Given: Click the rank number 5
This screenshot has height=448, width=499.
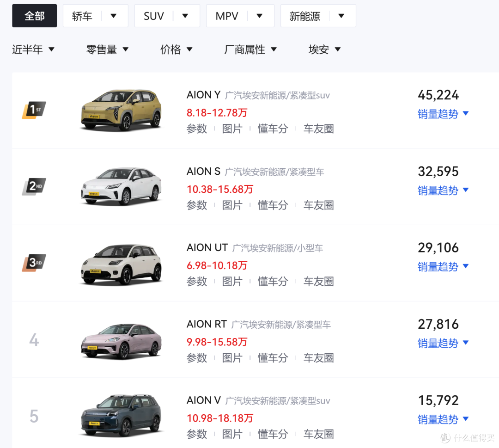Looking at the screenshot, I should (34, 417).
